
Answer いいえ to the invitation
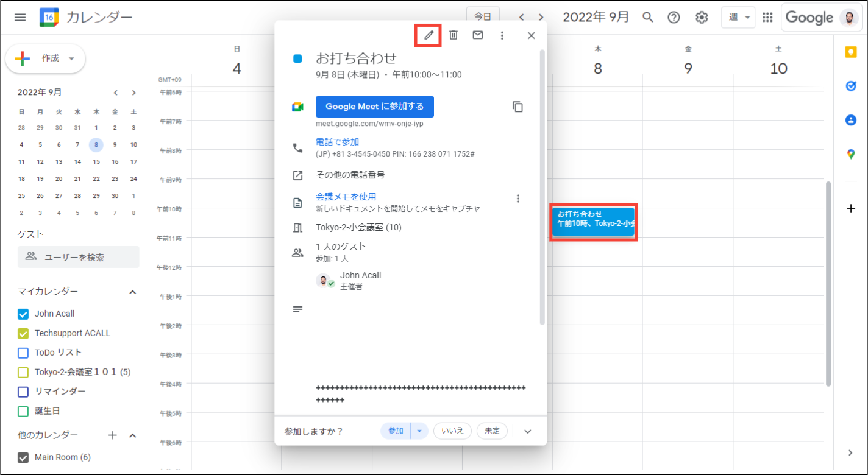[x=452, y=431]
